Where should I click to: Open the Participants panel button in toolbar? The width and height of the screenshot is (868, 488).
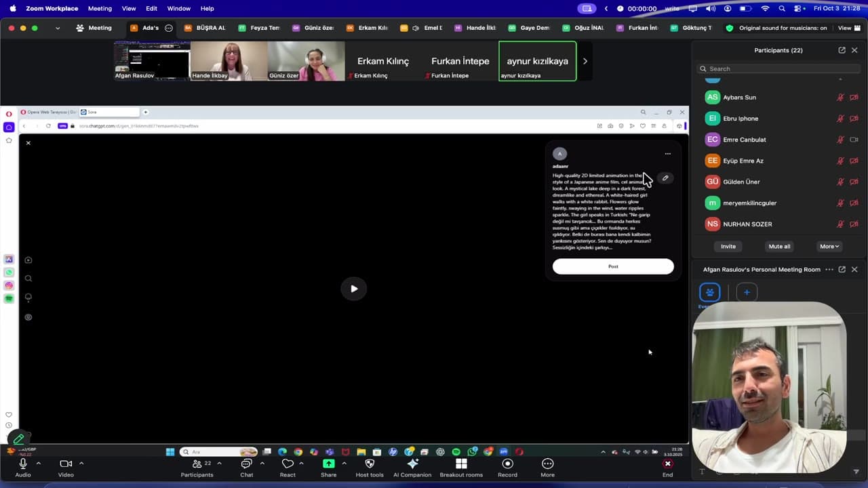click(197, 467)
